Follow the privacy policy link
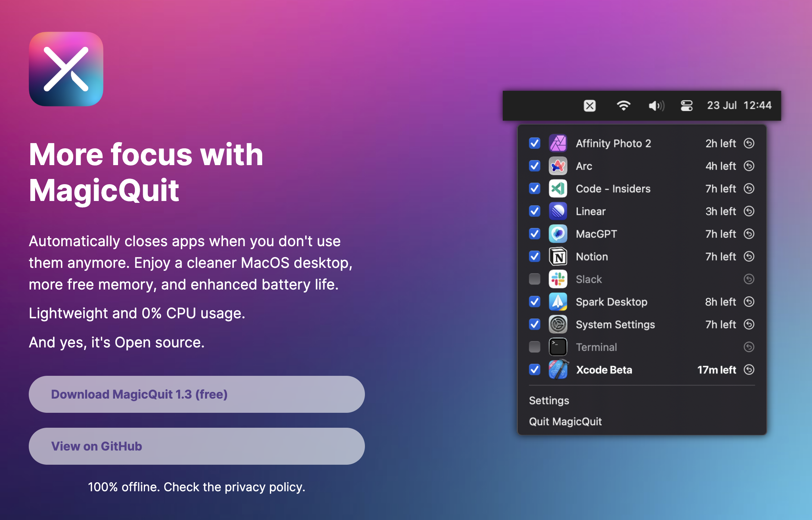This screenshot has width=812, height=520. click(265, 487)
